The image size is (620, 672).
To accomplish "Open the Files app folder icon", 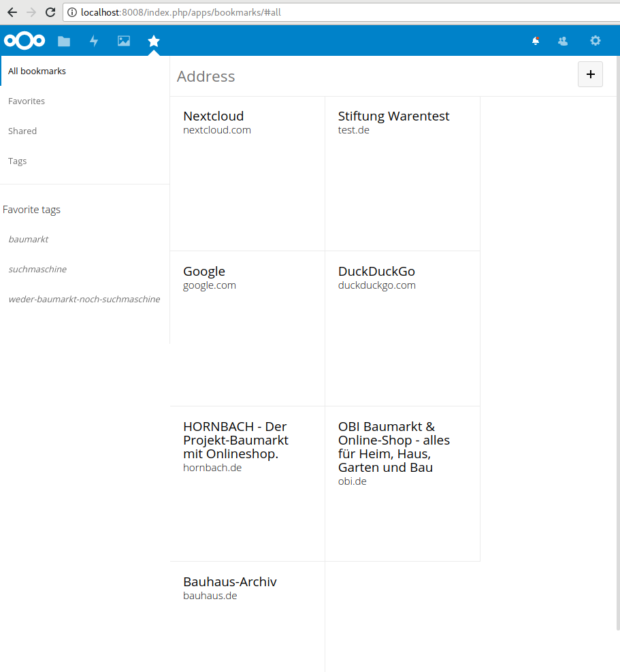I will coord(64,41).
